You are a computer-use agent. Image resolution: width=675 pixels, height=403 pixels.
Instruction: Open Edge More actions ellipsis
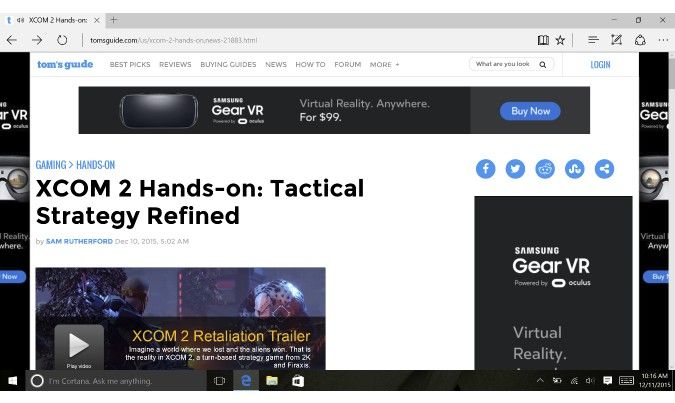click(x=663, y=40)
